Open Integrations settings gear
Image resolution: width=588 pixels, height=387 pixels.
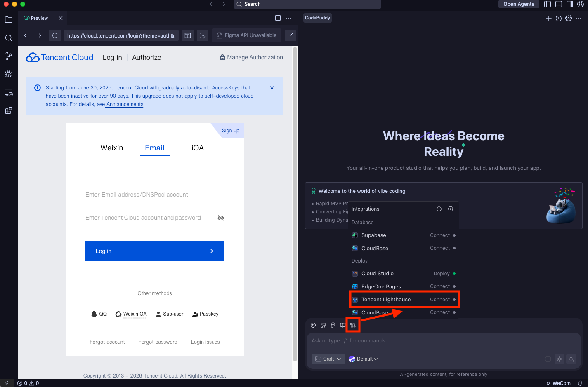click(451, 209)
